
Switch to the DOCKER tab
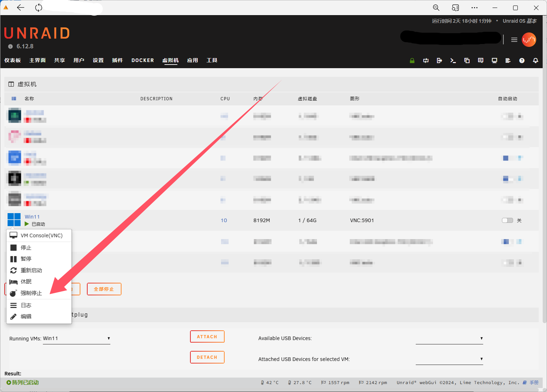coord(142,60)
